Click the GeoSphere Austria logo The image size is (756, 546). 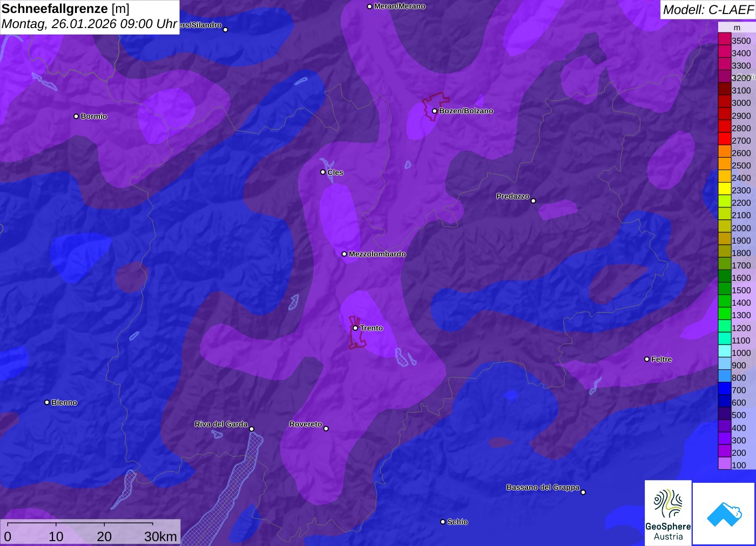click(668, 513)
